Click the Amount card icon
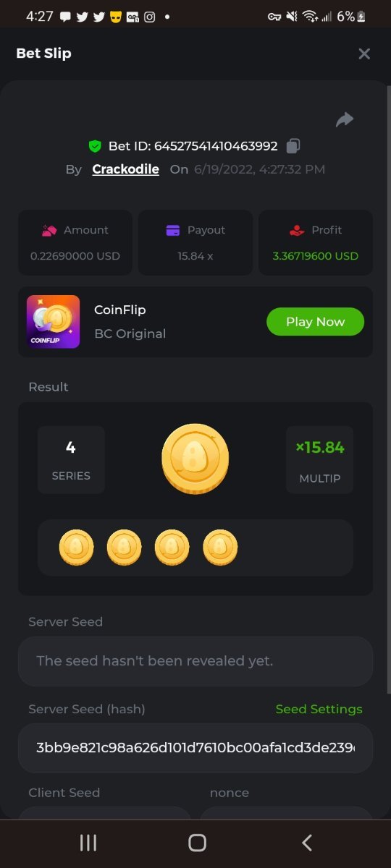 (x=49, y=230)
